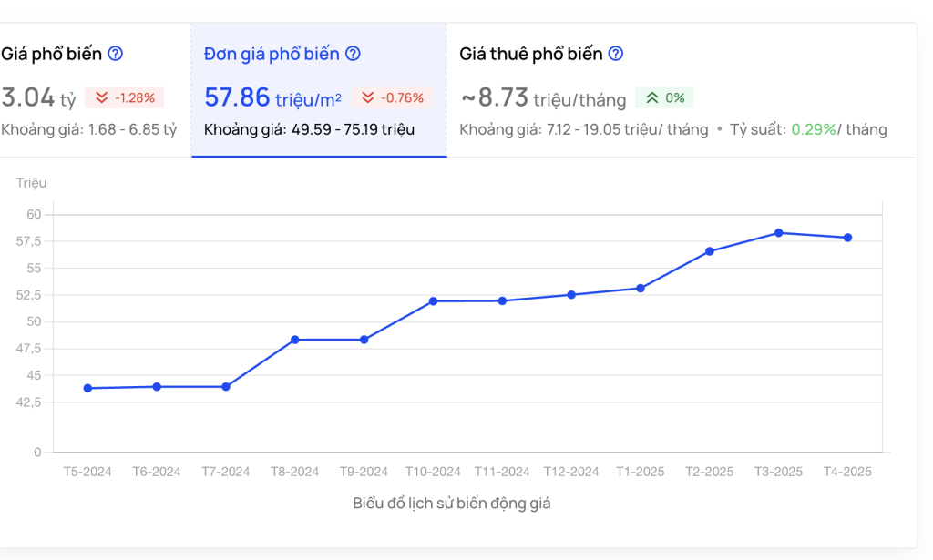Click the red down-arrow icon at -0.76%
The width and height of the screenshot is (933, 560).
(368, 97)
